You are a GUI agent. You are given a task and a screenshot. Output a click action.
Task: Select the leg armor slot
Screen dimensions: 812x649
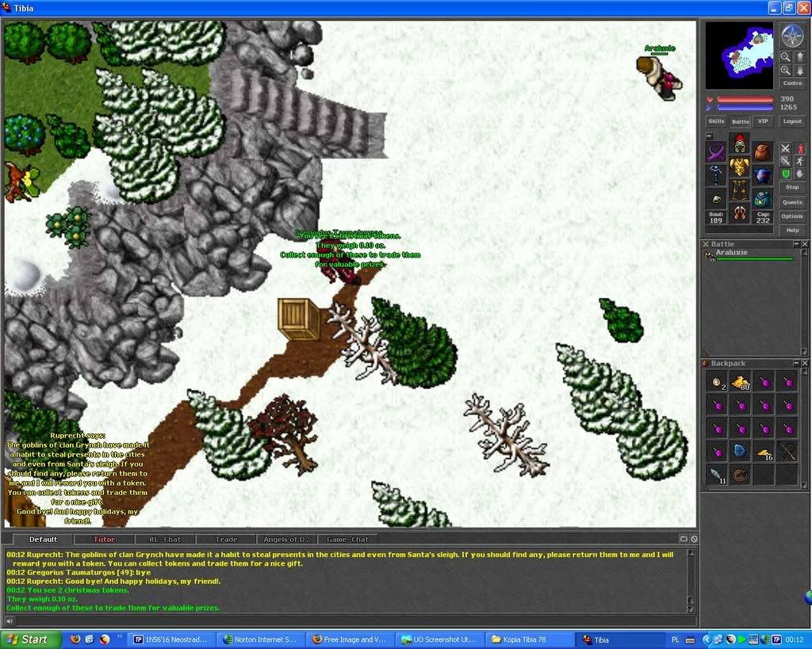coord(740,190)
